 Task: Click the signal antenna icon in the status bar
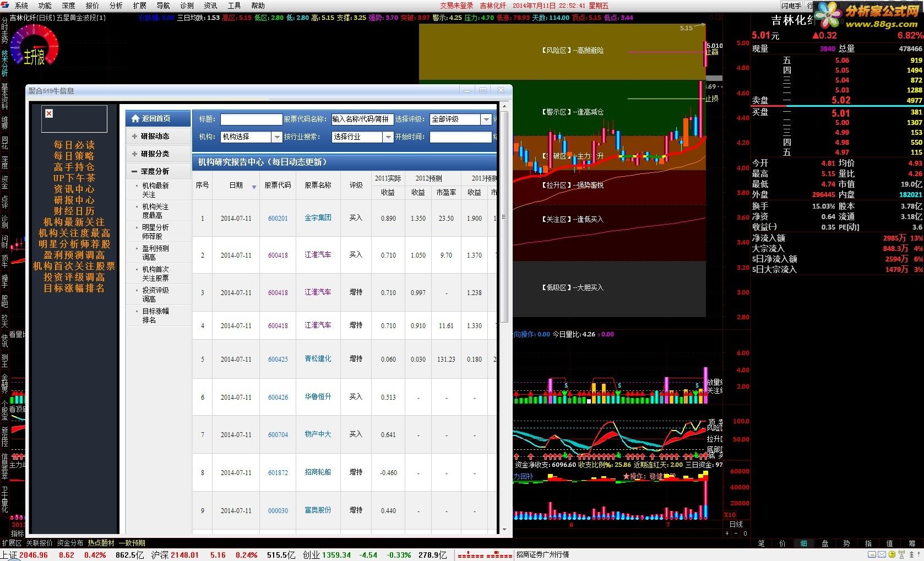(x=901, y=554)
